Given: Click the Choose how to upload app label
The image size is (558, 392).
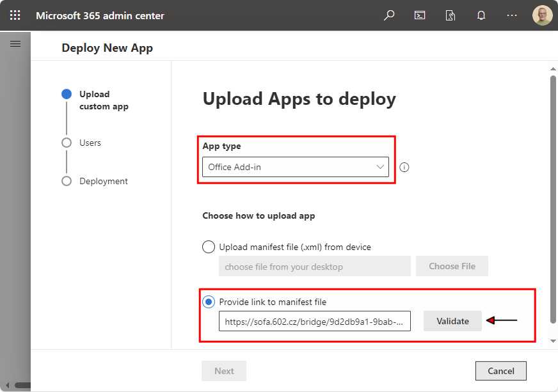Looking at the screenshot, I should (259, 216).
